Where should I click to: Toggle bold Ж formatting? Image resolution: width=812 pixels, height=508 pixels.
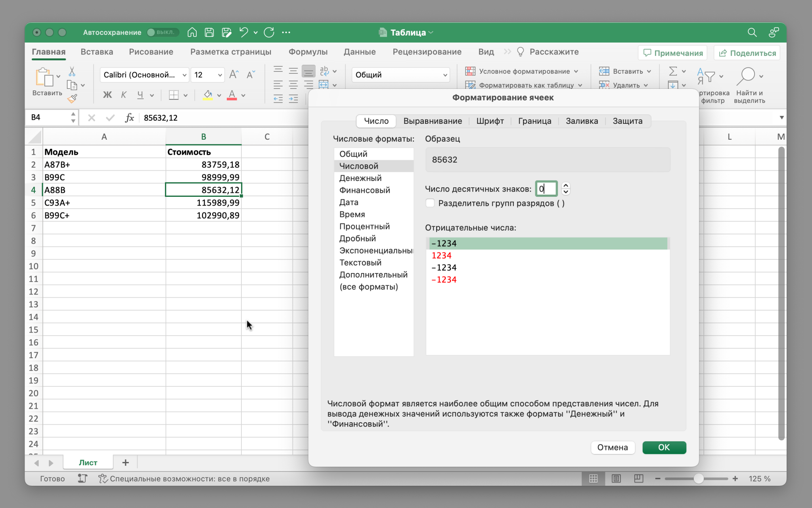[x=107, y=95]
